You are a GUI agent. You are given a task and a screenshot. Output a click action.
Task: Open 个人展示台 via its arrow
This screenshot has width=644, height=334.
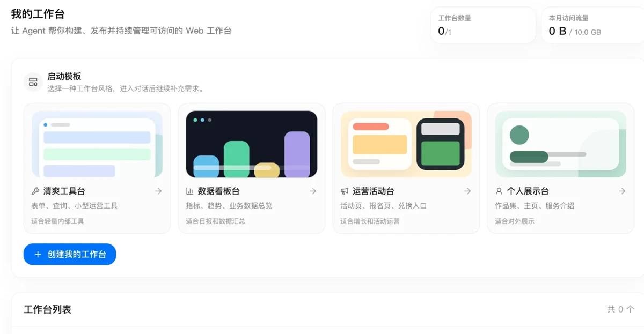[x=622, y=191]
